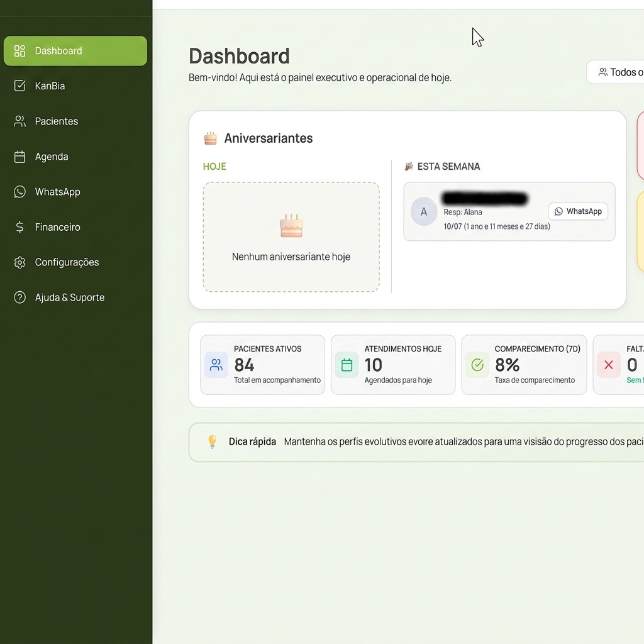This screenshot has height=644, width=644.
Task: Click the 'HOJE' heading
Action: pyautogui.click(x=214, y=166)
